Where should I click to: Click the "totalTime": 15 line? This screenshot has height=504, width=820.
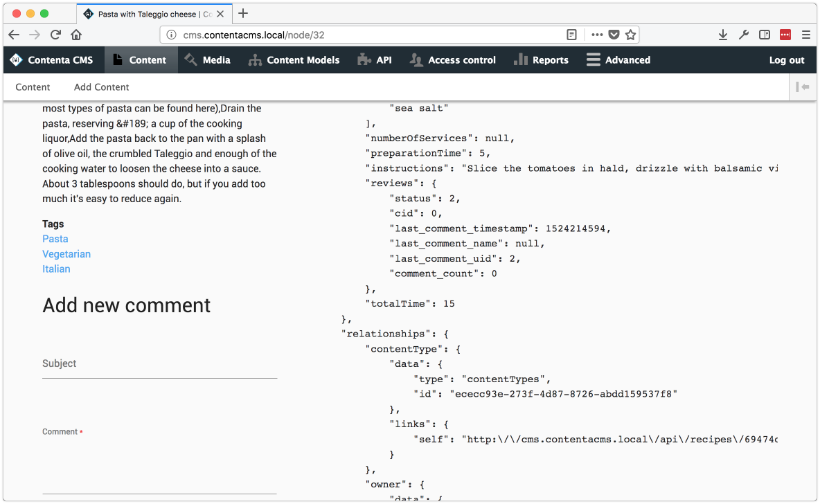[410, 304]
